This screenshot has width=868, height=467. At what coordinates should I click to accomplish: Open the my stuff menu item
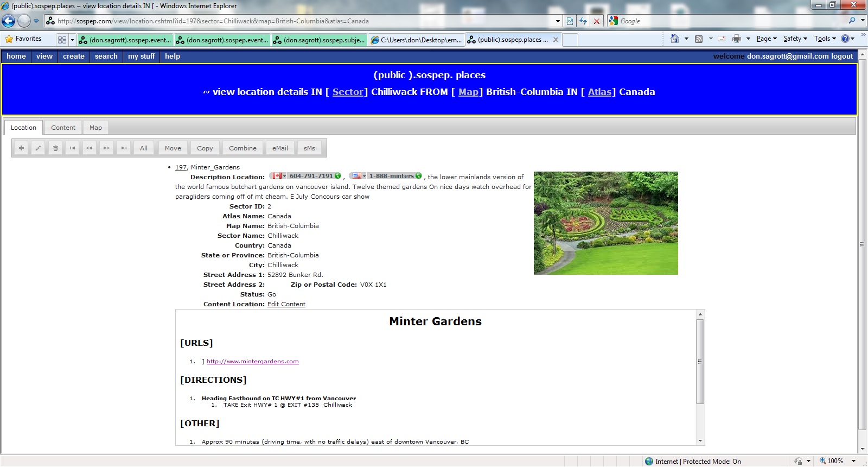[141, 56]
